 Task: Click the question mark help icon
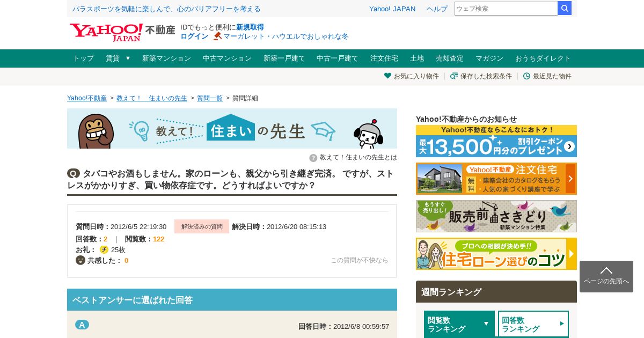coord(313,158)
